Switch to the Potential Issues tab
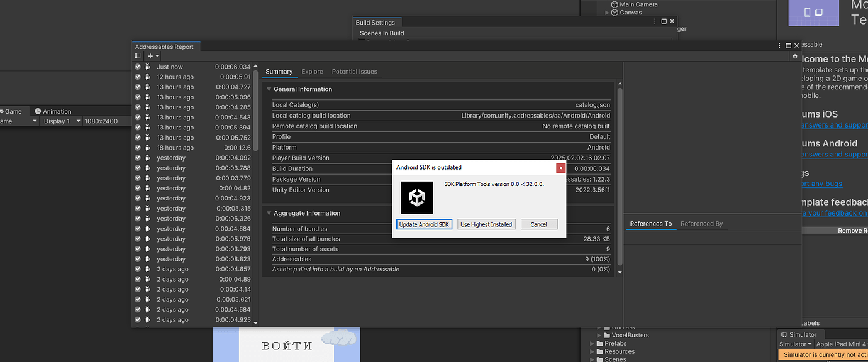The width and height of the screenshot is (868, 362). 354,71
